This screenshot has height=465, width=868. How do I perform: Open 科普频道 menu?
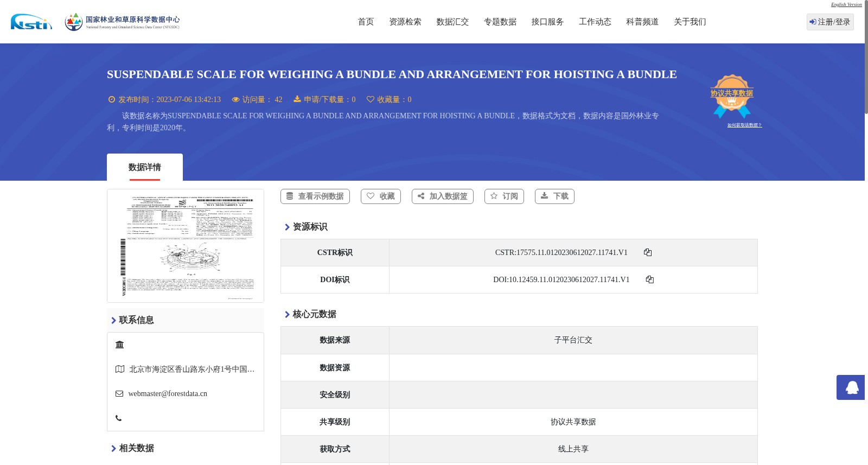point(642,22)
